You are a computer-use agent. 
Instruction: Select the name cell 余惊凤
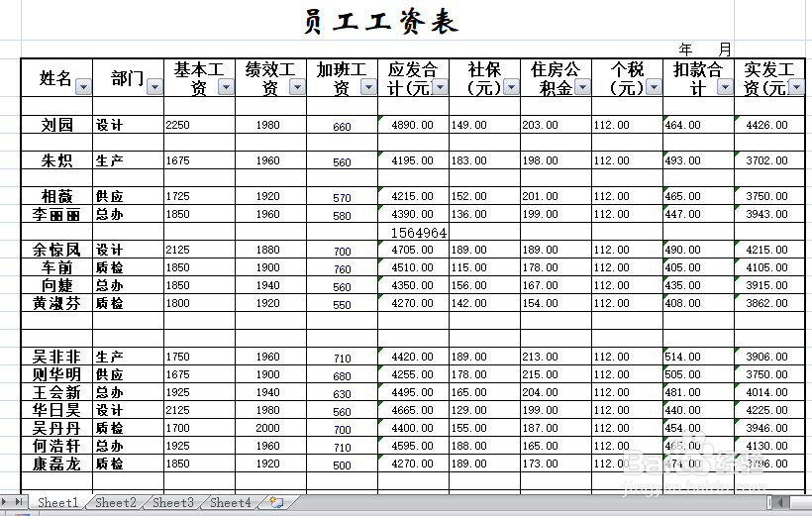click(x=57, y=250)
